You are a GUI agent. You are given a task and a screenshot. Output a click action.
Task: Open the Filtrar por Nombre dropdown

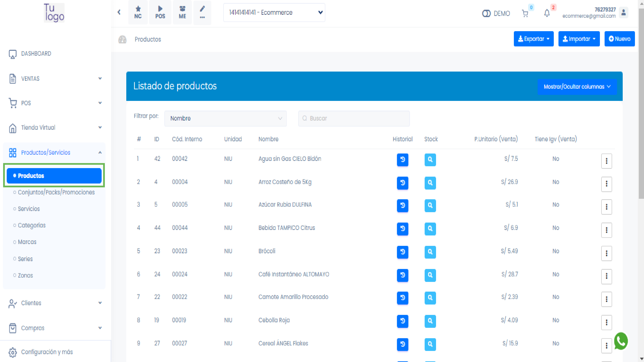[x=225, y=118]
